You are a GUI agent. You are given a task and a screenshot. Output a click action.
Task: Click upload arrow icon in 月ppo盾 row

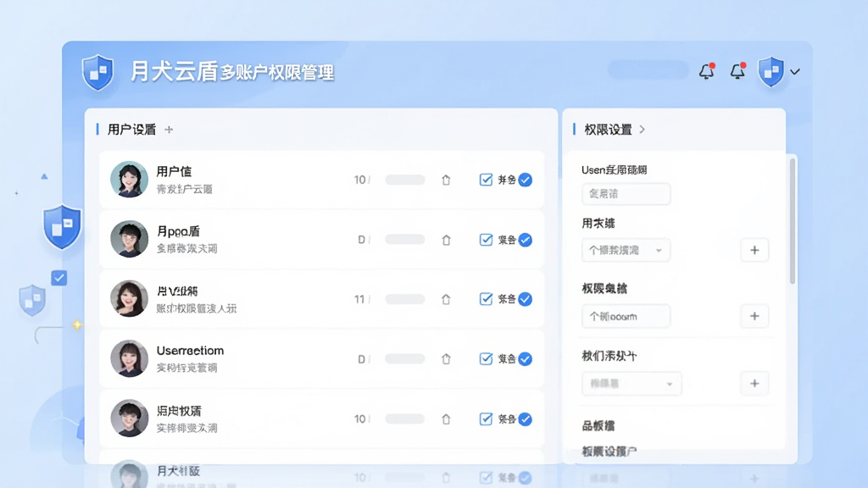(446, 240)
